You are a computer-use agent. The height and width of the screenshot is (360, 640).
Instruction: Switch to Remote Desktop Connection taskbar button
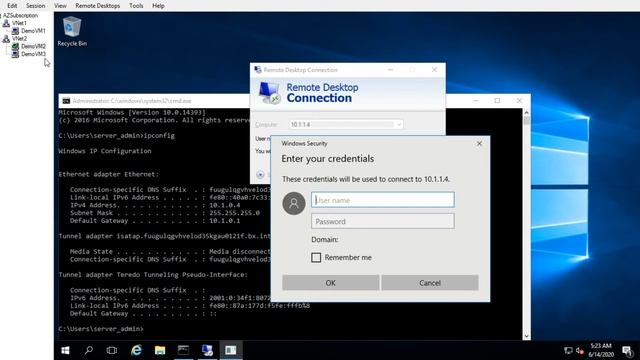point(207,350)
